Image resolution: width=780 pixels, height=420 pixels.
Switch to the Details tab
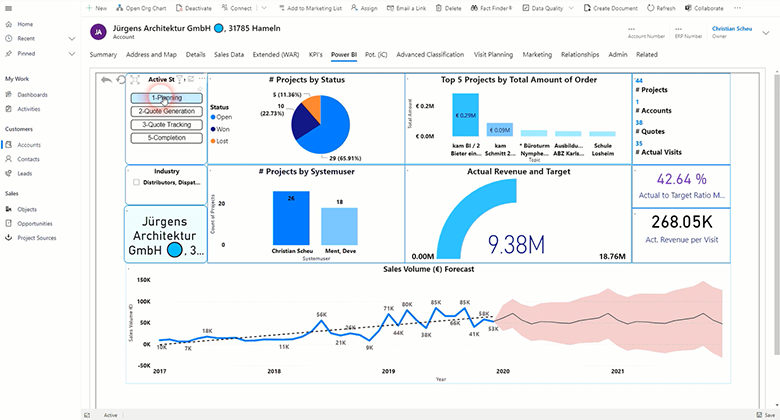(x=195, y=55)
